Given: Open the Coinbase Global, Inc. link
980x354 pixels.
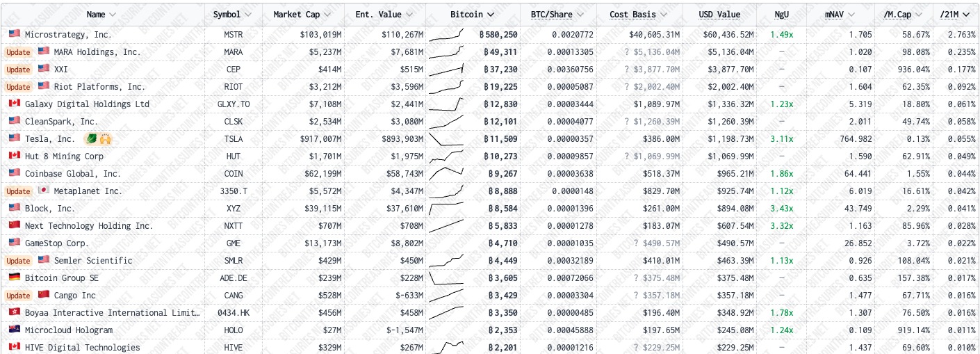Looking at the screenshot, I should (x=73, y=173).
